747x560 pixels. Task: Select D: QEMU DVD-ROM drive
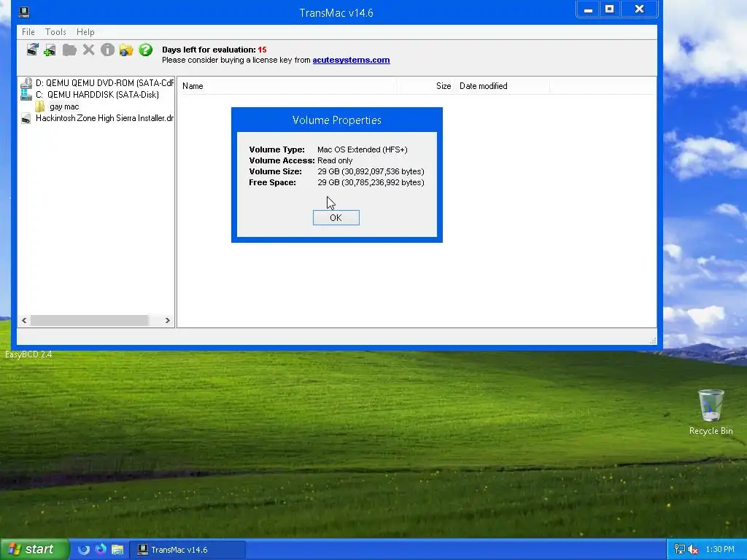tap(104, 83)
